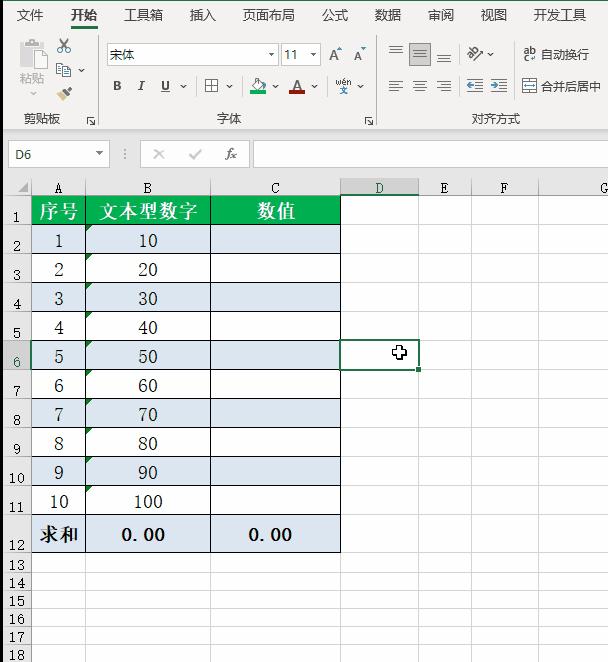Click the cell showing 50

click(x=148, y=355)
